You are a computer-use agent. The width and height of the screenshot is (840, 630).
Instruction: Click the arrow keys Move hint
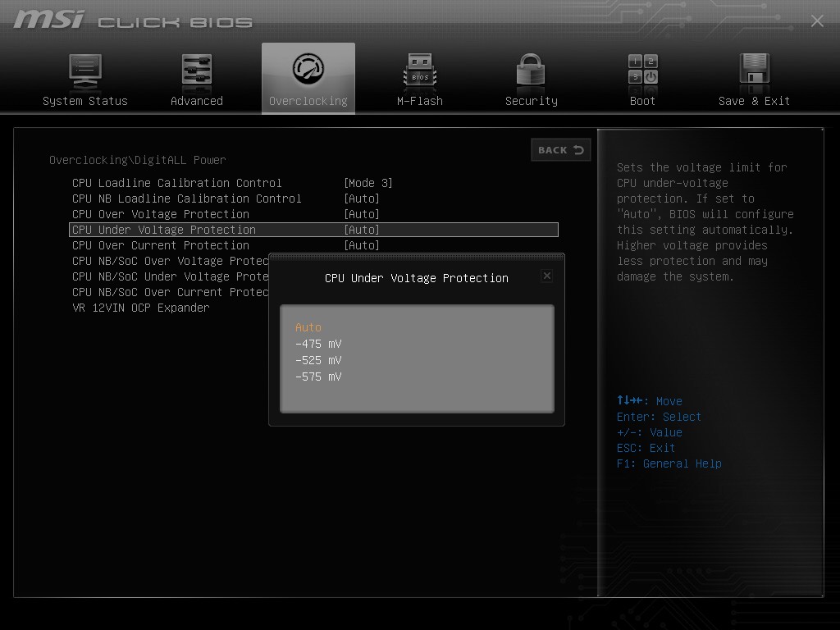[x=650, y=400]
